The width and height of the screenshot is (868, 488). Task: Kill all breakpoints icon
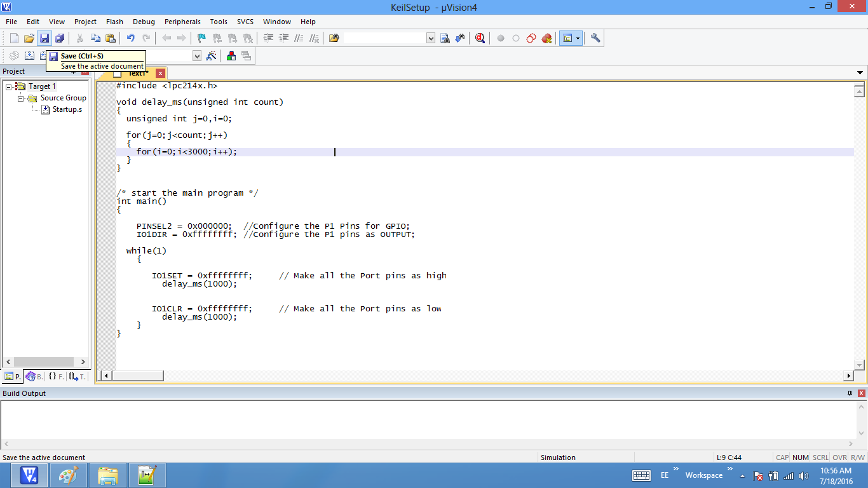point(546,38)
